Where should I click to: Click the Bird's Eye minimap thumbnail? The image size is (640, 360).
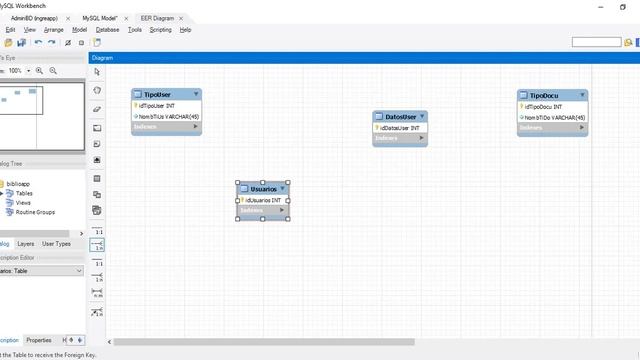pos(42,117)
